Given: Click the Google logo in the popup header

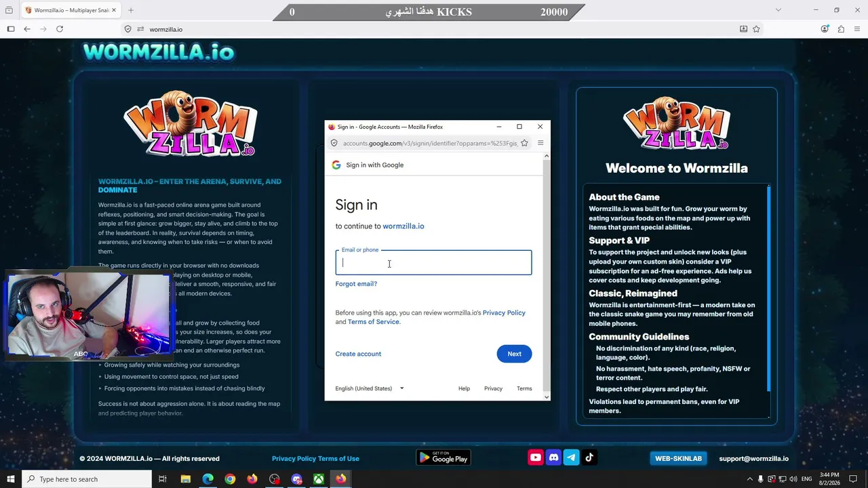Looking at the screenshot, I should coord(336,165).
